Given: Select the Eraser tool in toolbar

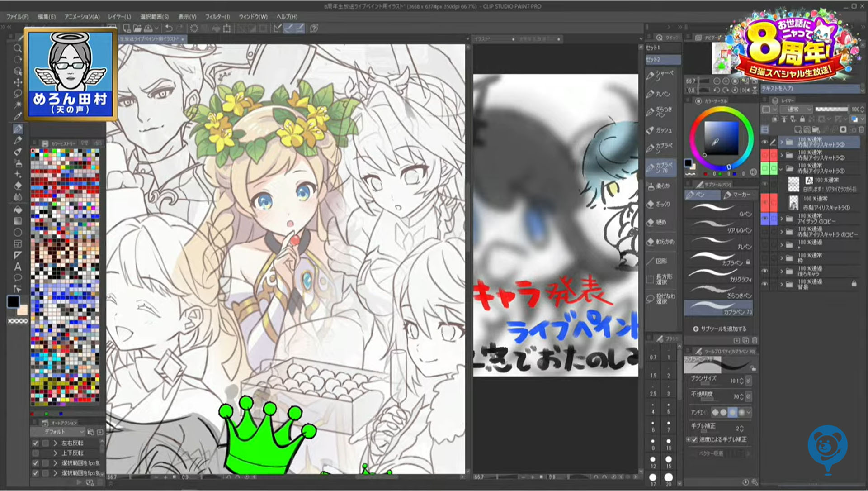Looking at the screenshot, I should pos(18,186).
